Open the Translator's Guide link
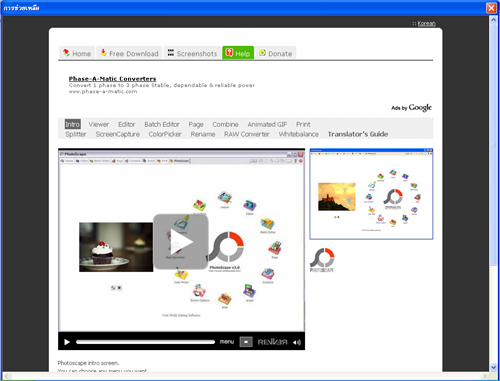Image resolution: width=500 pixels, height=381 pixels. pyautogui.click(x=358, y=134)
